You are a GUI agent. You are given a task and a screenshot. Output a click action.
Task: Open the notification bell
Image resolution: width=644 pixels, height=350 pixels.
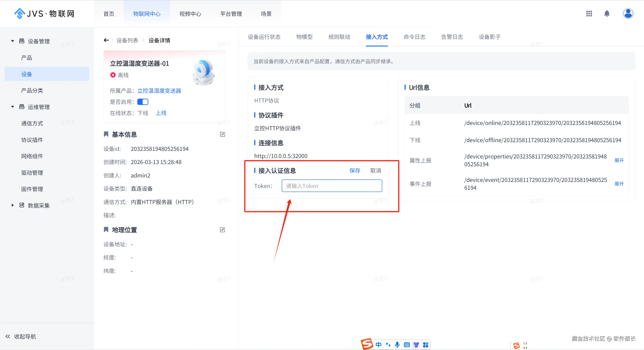coord(607,13)
